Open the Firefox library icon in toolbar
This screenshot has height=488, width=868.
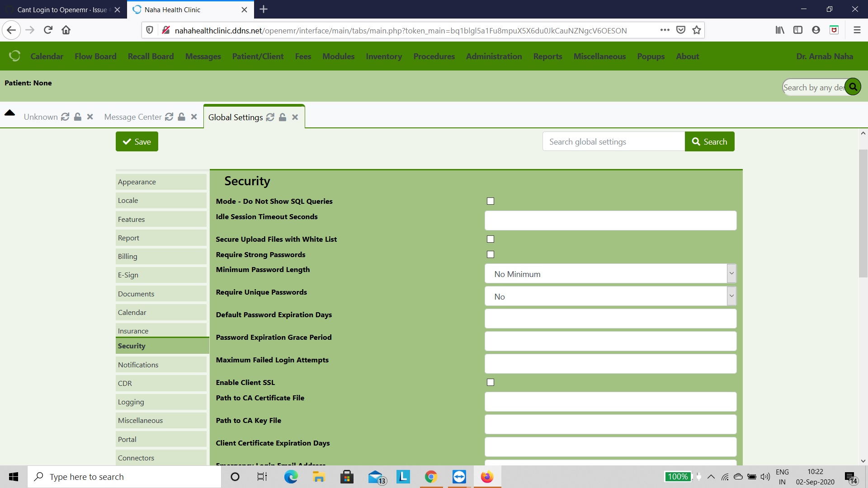tap(779, 30)
